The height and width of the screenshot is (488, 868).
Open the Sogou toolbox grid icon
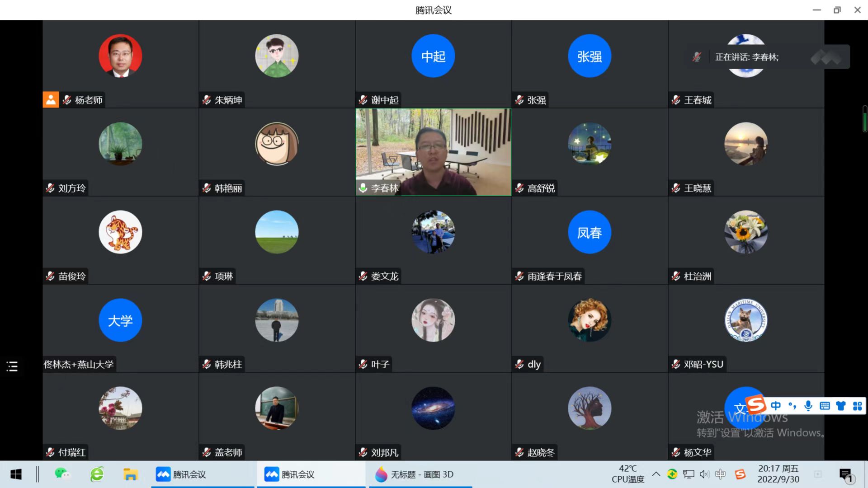click(857, 406)
